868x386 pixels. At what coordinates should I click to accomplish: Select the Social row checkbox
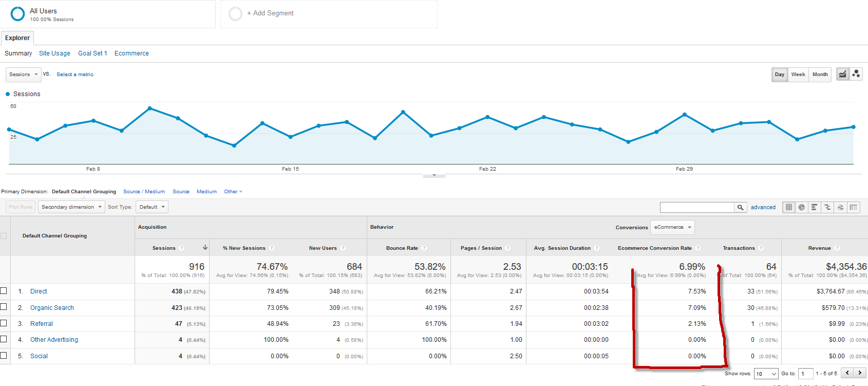coord(4,355)
